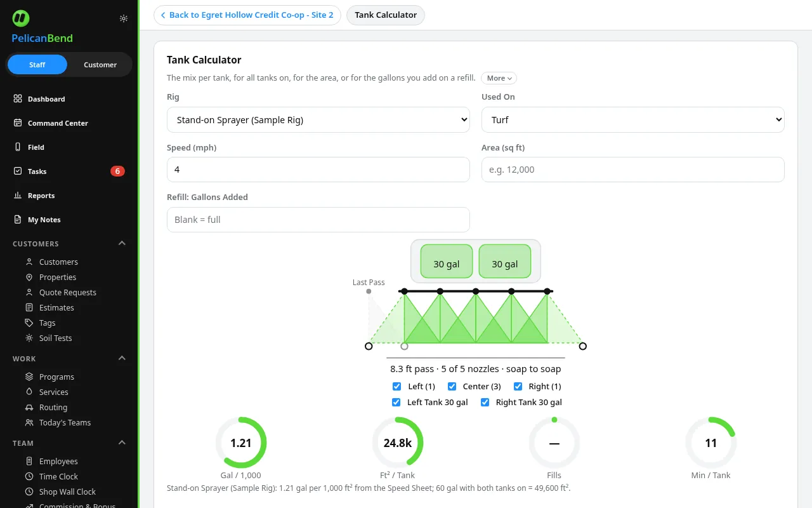
Task: Go back to Egret Hollow Credit Co-op
Action: coord(247,15)
